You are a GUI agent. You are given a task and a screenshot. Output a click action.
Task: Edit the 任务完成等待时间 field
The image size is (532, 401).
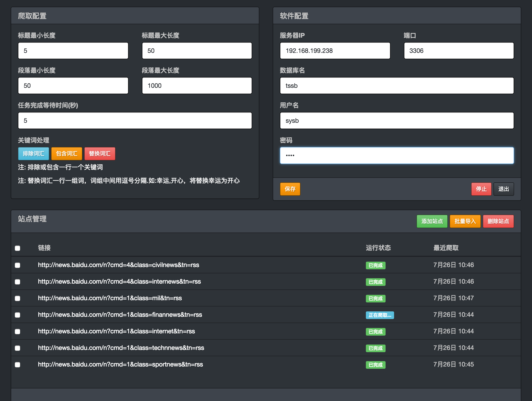(135, 120)
